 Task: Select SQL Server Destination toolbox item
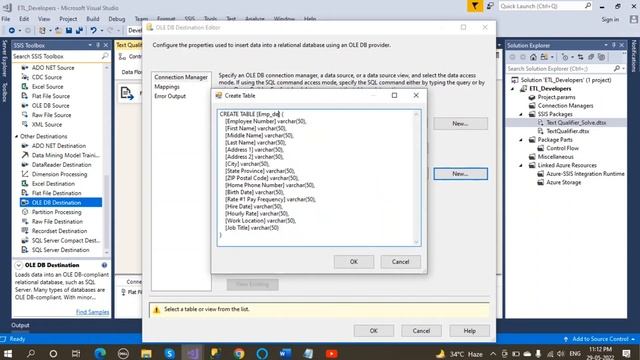[x=60, y=250]
